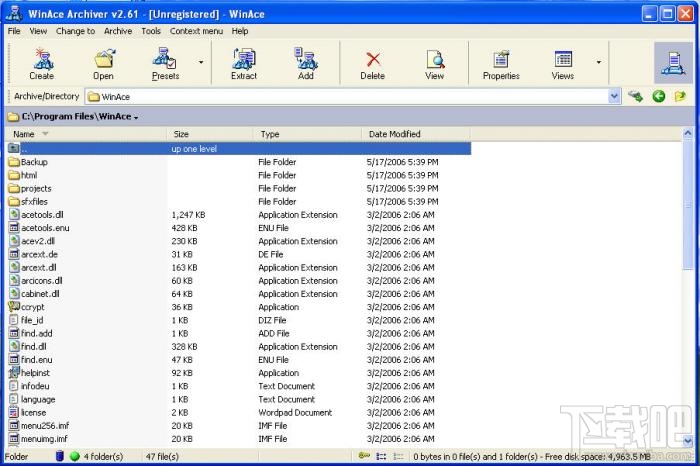The height and width of the screenshot is (466, 700).
Task: Click the green circle status bar icon
Action: [75, 456]
